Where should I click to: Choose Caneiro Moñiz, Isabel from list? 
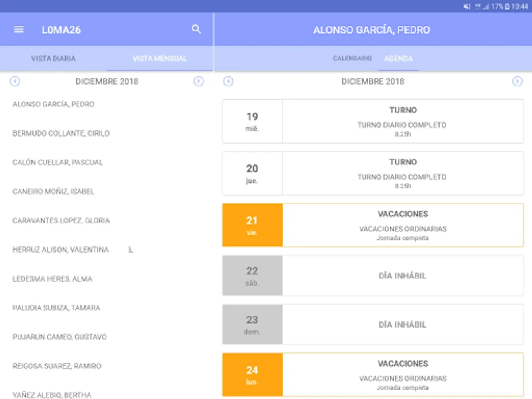[53, 192]
